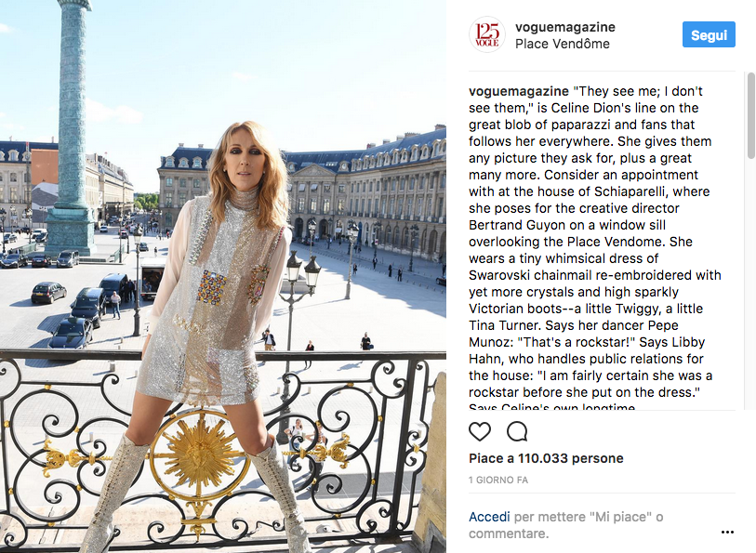The height and width of the screenshot is (553, 756).
Task: Click the caption scrollbar thumb
Action: pos(750,115)
